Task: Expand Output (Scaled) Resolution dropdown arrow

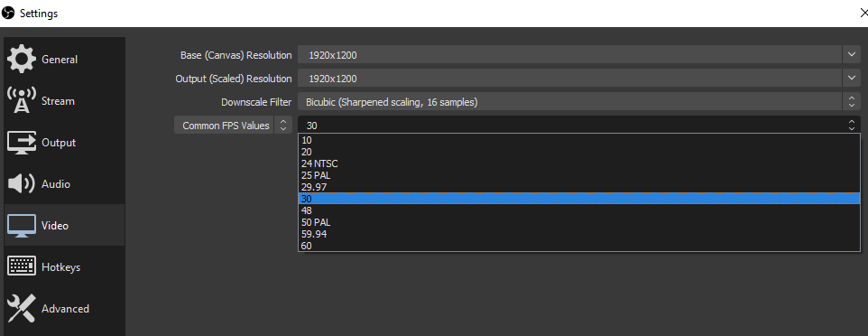Action: coord(852,79)
